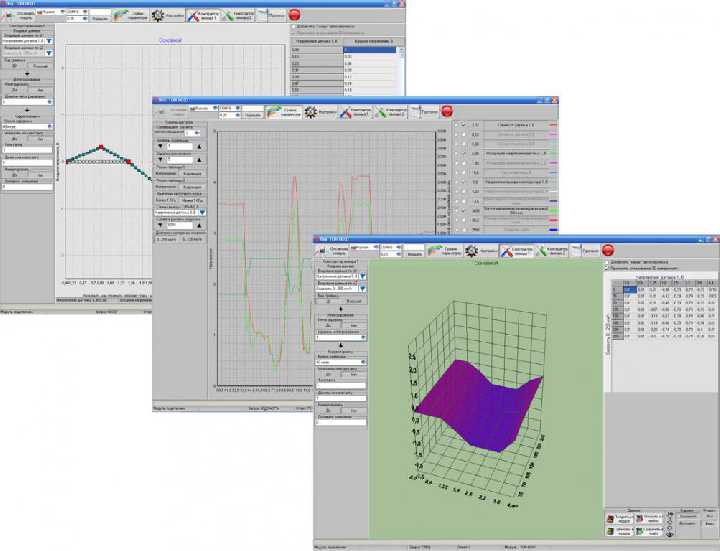Click document protocol icon in front window toolbar

click(x=577, y=250)
